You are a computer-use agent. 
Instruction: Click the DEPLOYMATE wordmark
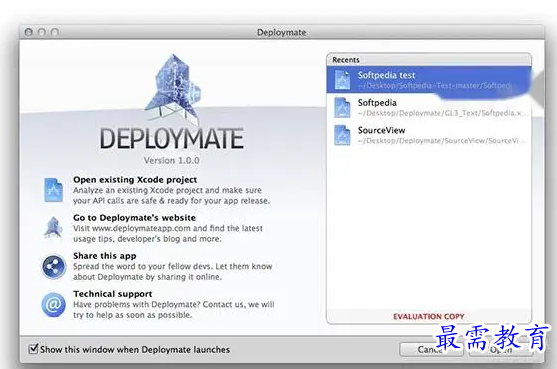[172, 139]
